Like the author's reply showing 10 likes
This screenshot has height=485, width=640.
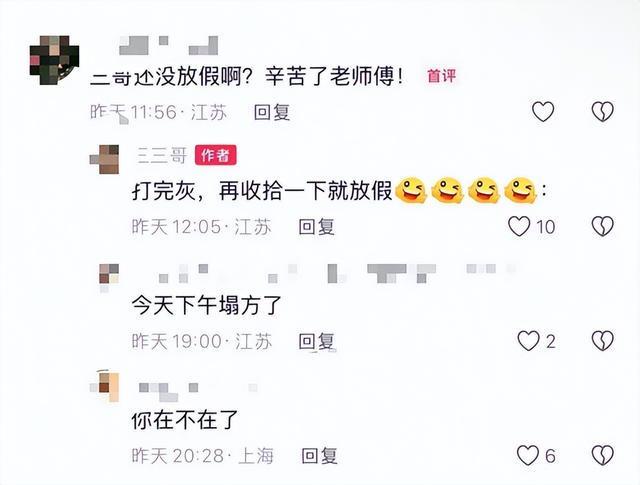click(519, 227)
